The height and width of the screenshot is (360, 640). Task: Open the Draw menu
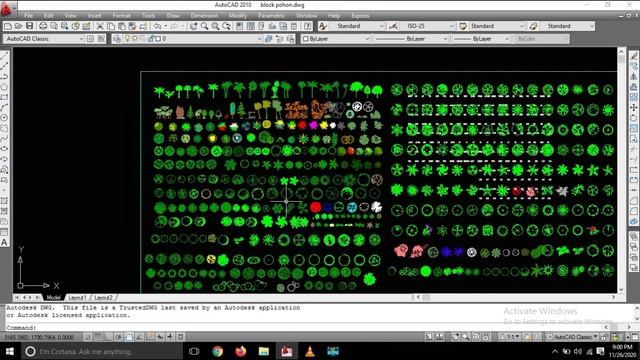click(x=173, y=16)
